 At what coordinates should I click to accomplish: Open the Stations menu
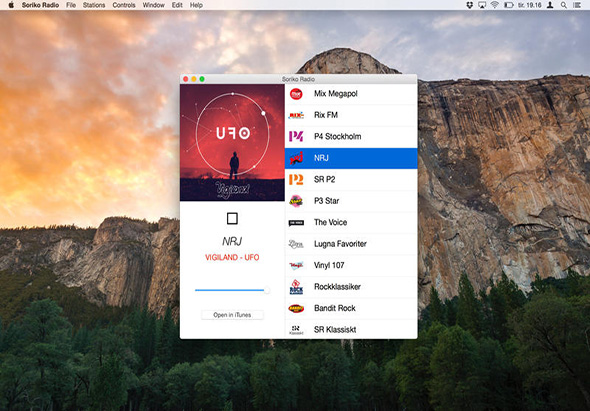pyautogui.click(x=94, y=5)
